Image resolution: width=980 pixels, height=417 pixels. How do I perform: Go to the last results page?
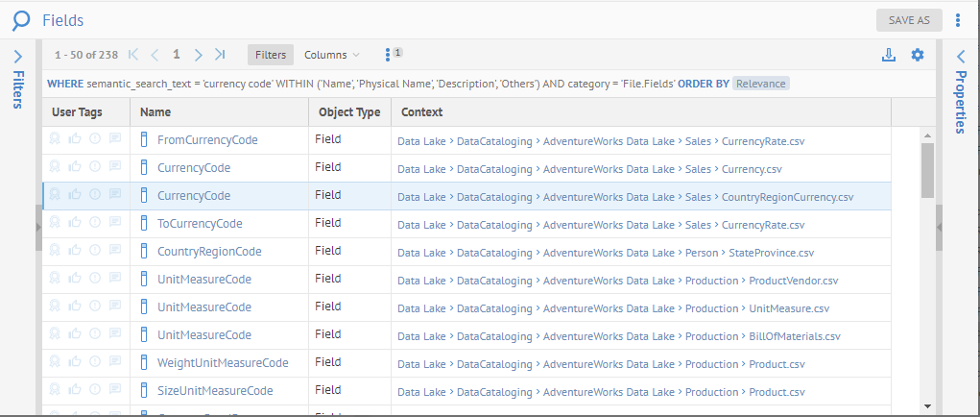point(221,55)
